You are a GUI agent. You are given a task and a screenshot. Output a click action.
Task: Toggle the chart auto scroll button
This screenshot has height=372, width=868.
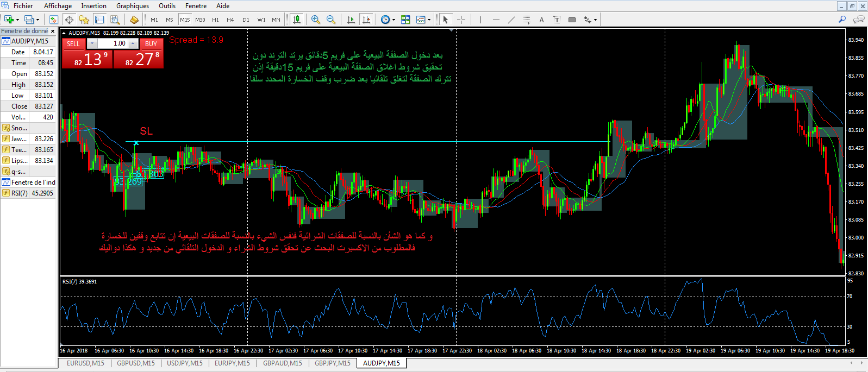pyautogui.click(x=351, y=20)
